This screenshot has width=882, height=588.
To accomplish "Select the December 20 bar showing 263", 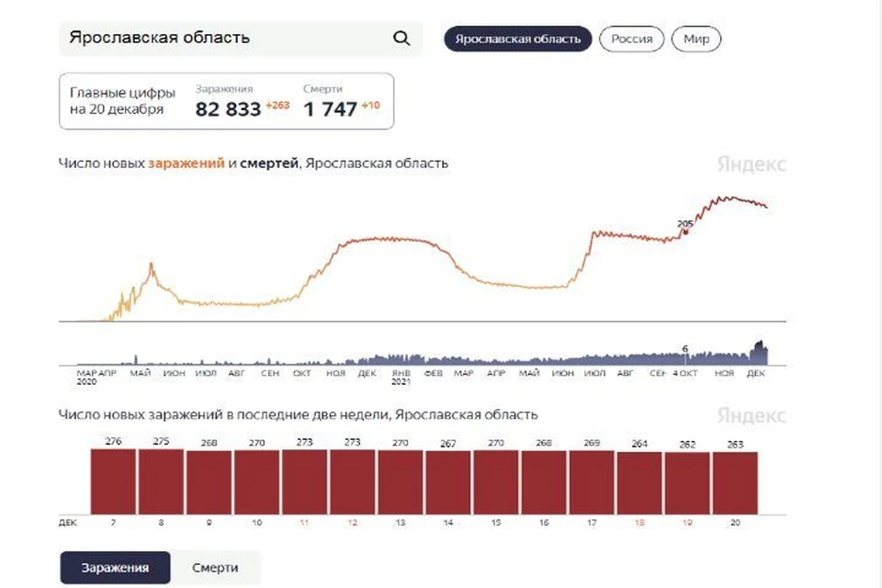I will coord(735,483).
